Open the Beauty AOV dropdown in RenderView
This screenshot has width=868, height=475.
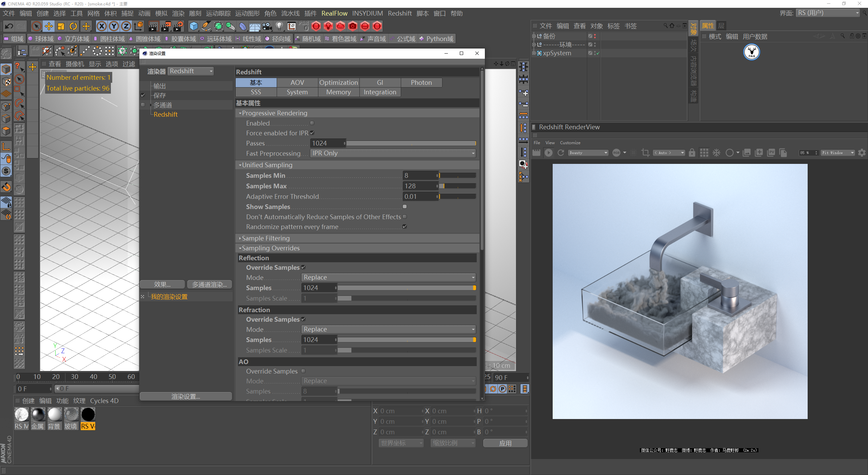[x=588, y=153]
